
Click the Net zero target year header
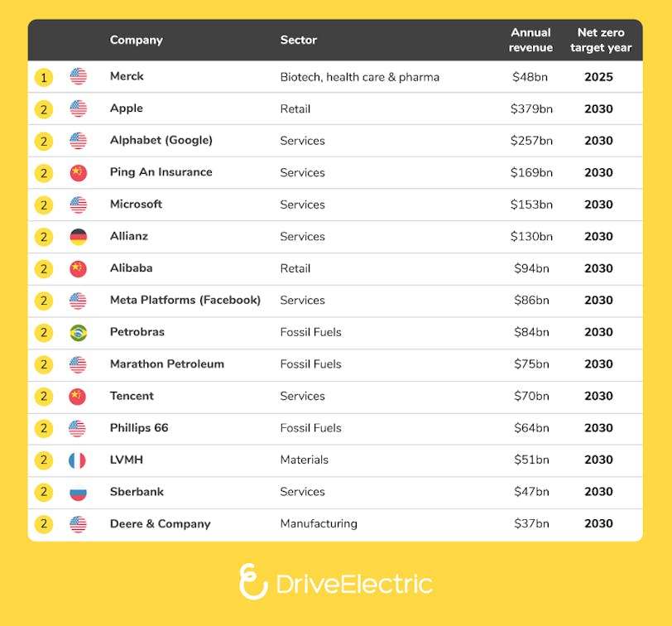601,40
